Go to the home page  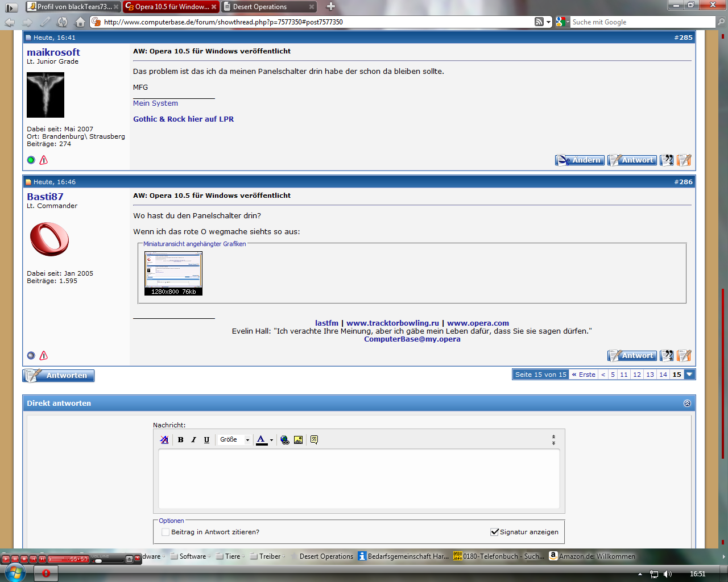tap(80, 22)
